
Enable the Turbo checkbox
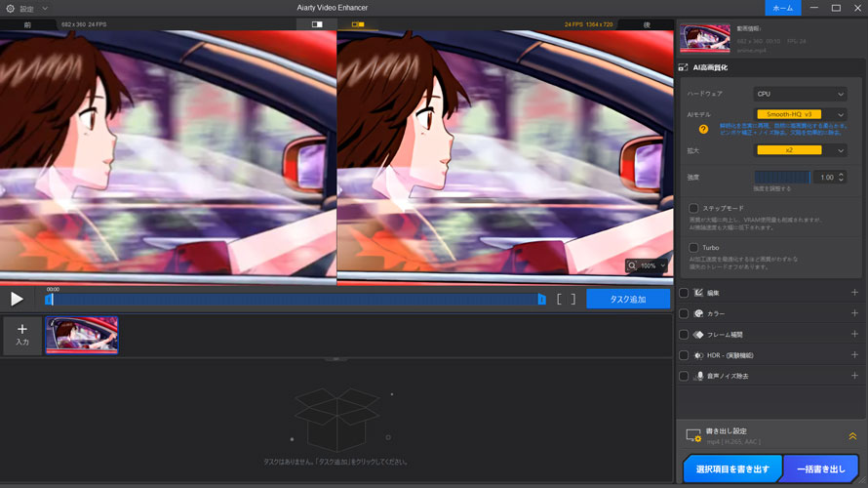pyautogui.click(x=693, y=248)
